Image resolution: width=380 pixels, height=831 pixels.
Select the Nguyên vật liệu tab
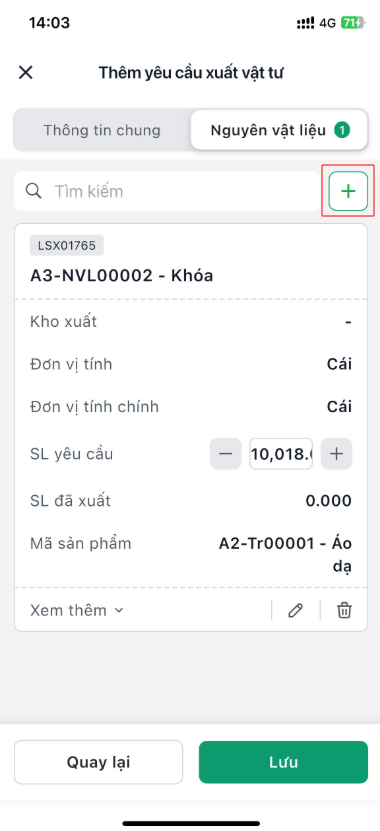[279, 130]
